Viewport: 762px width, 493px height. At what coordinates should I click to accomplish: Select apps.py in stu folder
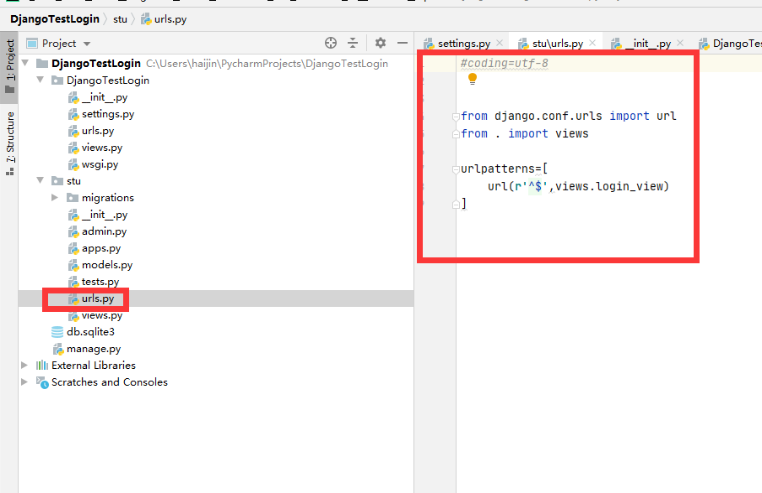coord(101,248)
